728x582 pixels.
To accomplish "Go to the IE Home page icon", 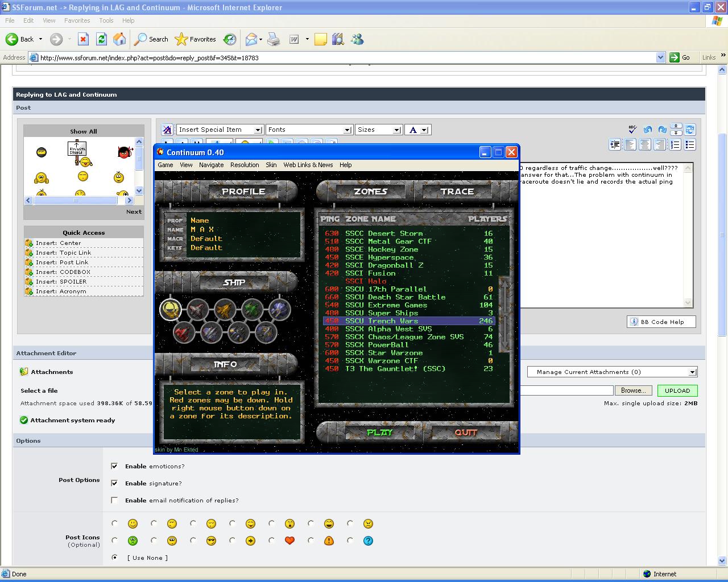I will click(x=119, y=39).
